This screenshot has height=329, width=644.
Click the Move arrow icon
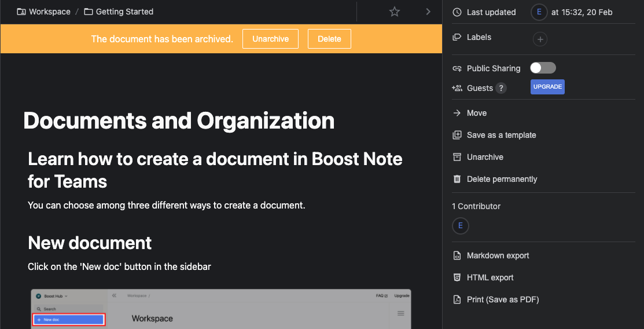457,113
